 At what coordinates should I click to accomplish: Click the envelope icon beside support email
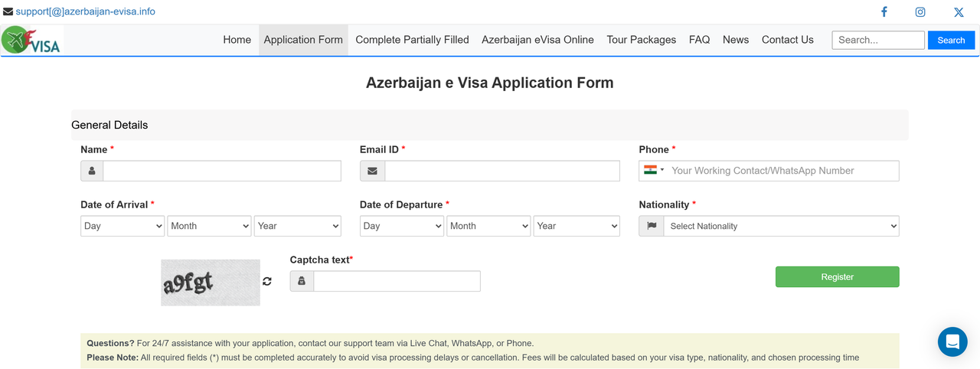point(8,11)
